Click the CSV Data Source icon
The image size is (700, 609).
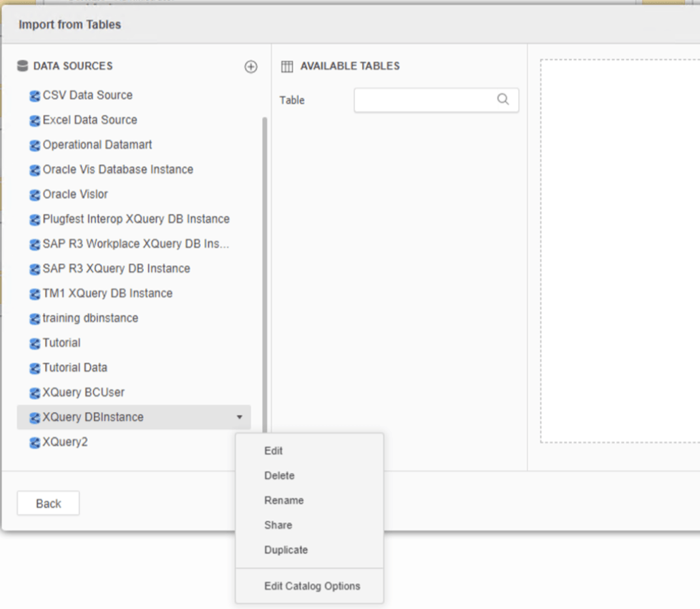35,96
